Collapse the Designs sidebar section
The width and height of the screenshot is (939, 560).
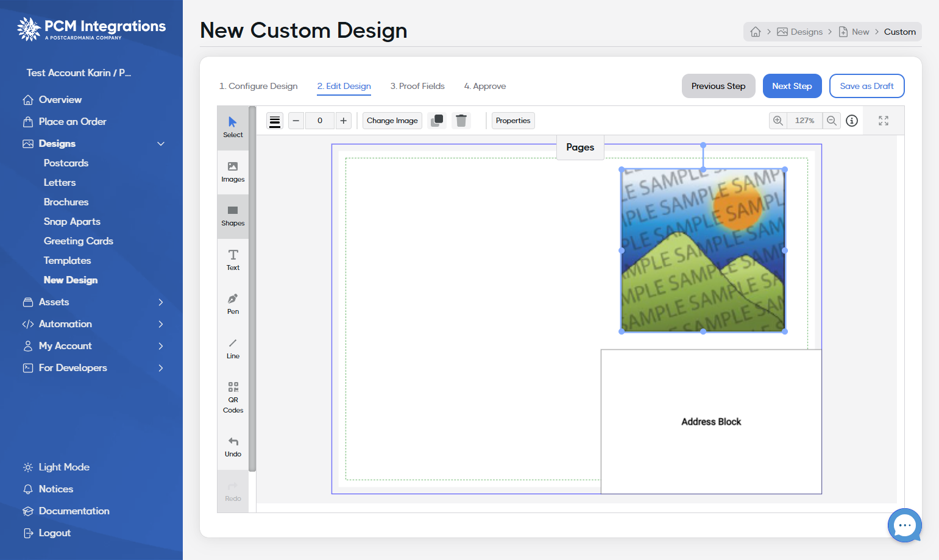click(161, 144)
